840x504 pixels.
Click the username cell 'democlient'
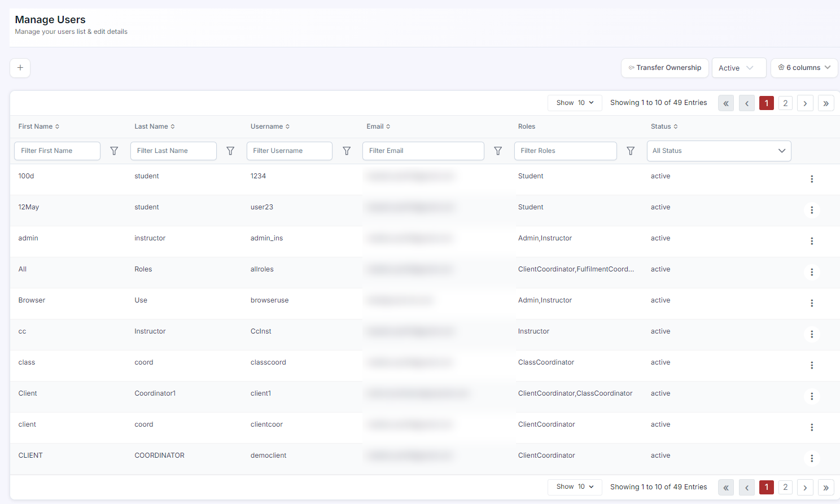[x=268, y=455]
